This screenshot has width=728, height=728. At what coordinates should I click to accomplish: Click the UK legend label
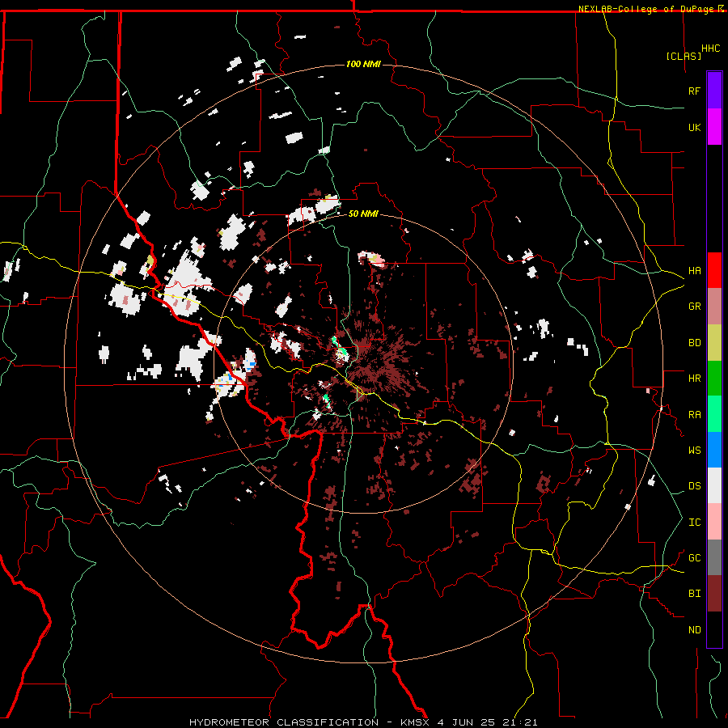[x=694, y=127]
